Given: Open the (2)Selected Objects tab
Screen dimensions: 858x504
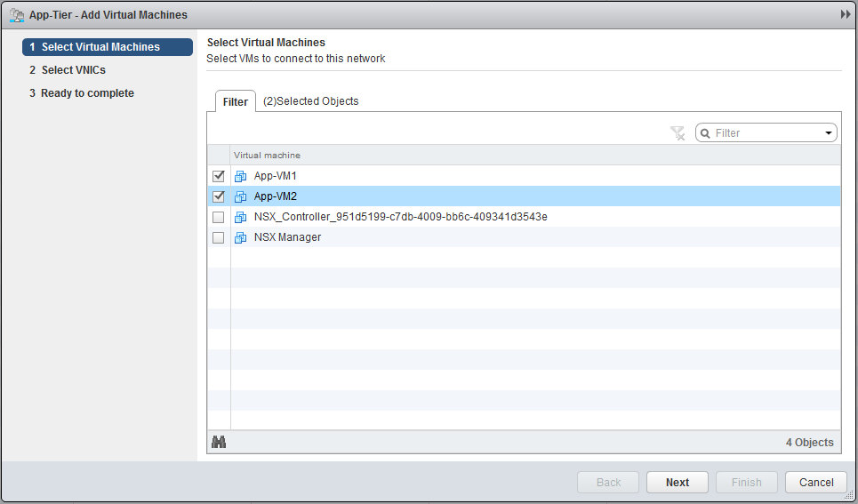Looking at the screenshot, I should click(311, 101).
